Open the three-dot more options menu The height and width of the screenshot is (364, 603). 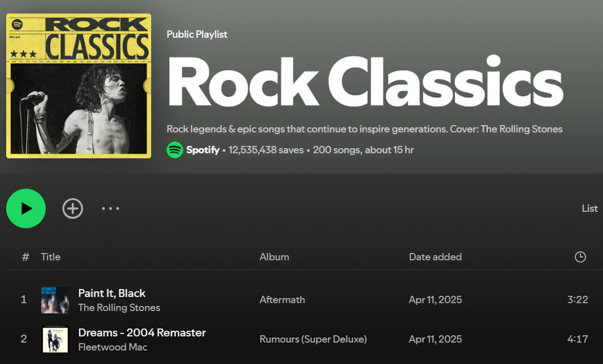pyautogui.click(x=111, y=208)
